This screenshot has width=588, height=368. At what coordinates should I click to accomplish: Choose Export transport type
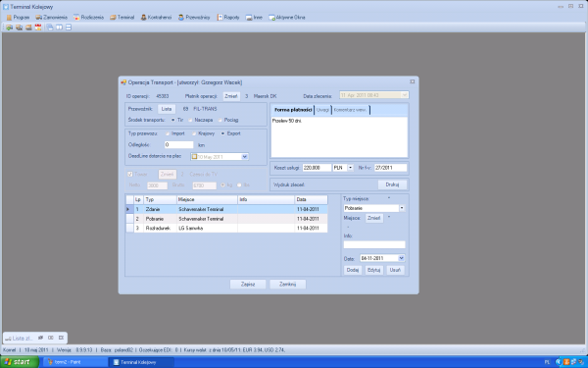pos(222,133)
